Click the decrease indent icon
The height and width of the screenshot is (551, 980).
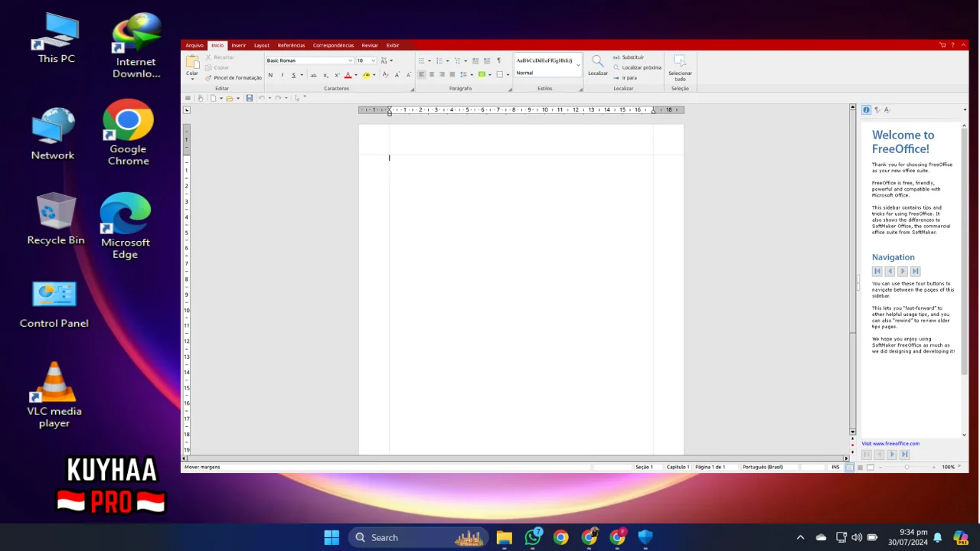(x=475, y=60)
